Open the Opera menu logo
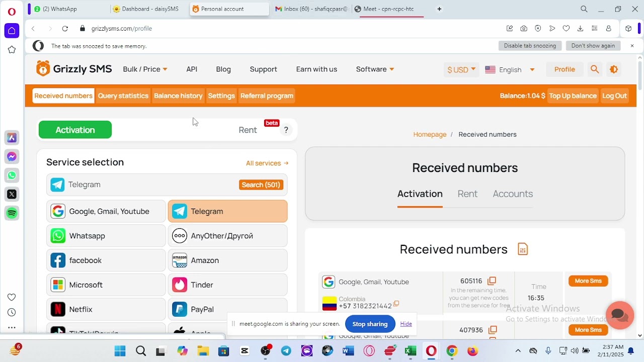644x362 pixels. (12, 12)
